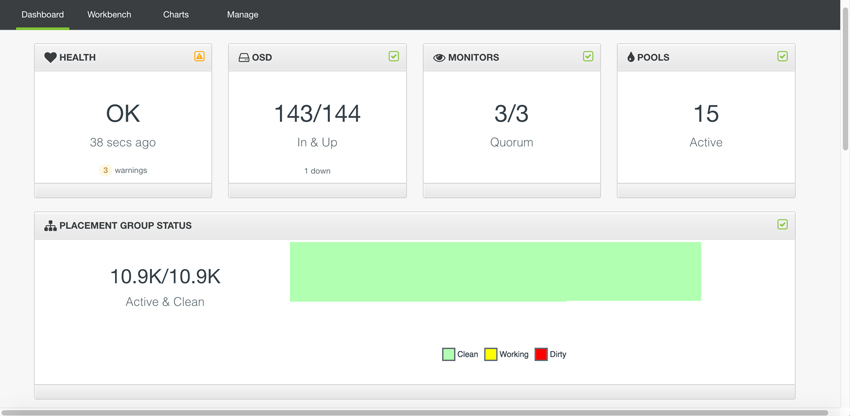850x416 pixels.
Task: Click the 15 pools count
Action: click(706, 114)
